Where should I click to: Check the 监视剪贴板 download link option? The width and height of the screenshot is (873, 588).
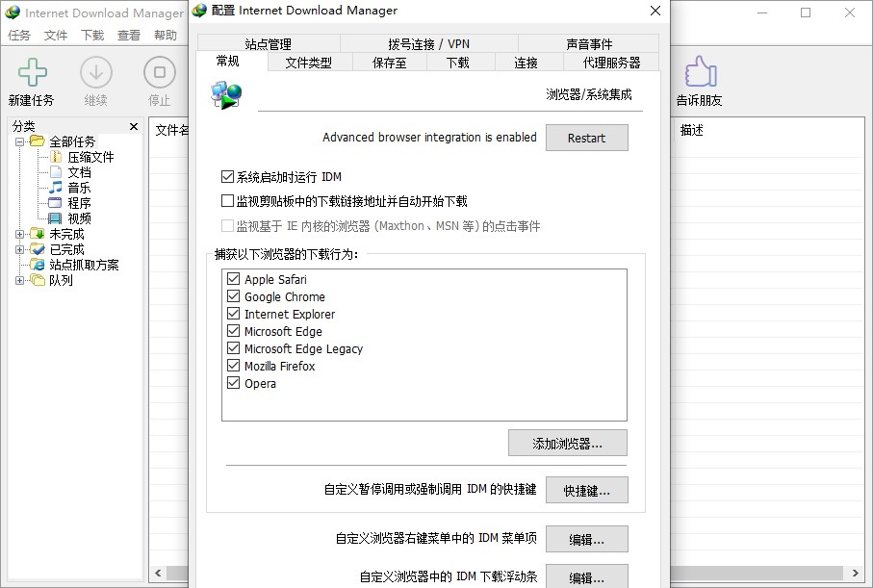227,201
